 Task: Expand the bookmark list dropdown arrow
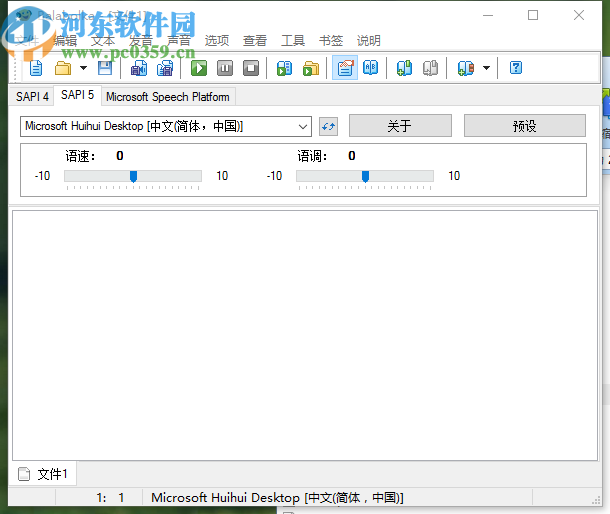click(x=486, y=68)
